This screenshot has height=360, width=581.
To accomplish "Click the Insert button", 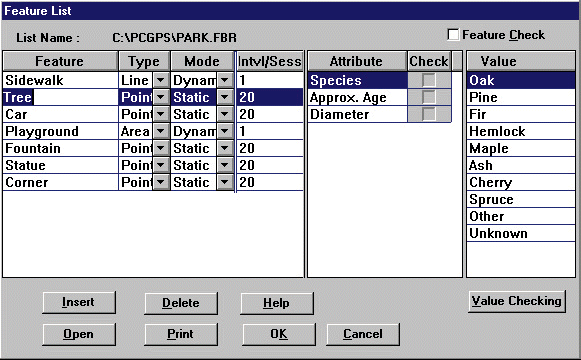I will (79, 303).
